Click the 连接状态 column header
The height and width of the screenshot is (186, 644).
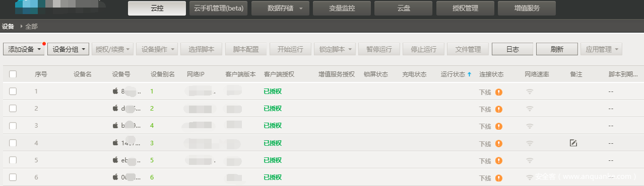491,74
